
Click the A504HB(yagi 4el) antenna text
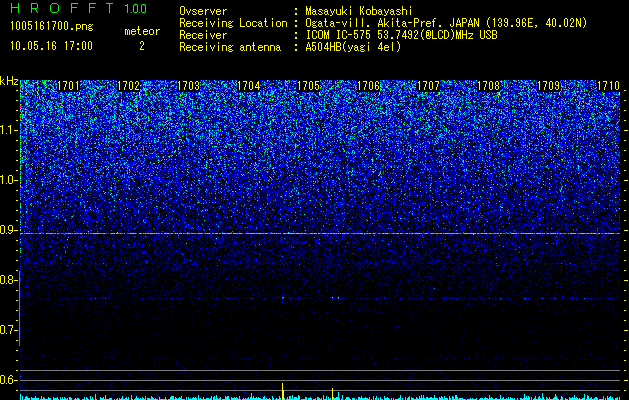pyautogui.click(x=353, y=47)
